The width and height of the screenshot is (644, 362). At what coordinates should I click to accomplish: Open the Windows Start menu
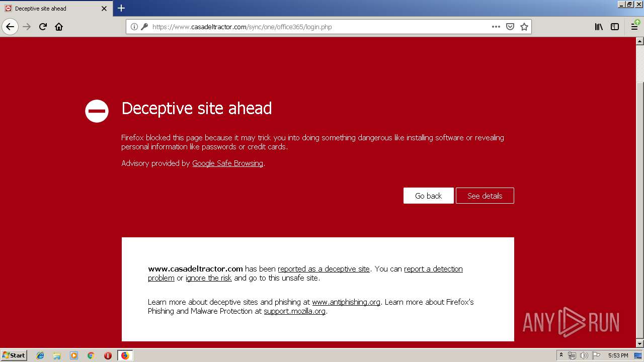click(14, 355)
